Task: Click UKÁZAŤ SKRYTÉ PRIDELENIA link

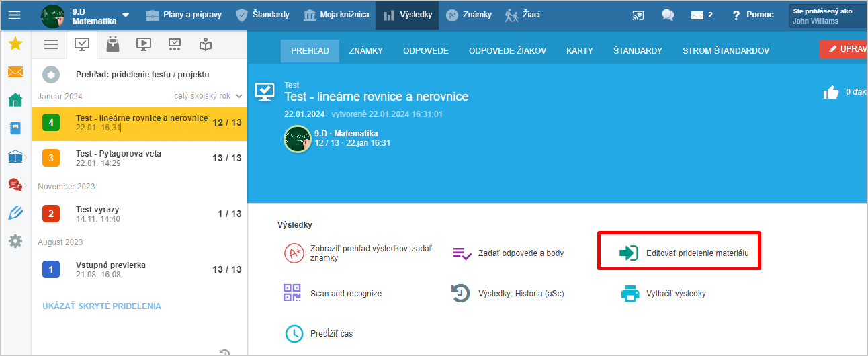Action: tap(101, 306)
